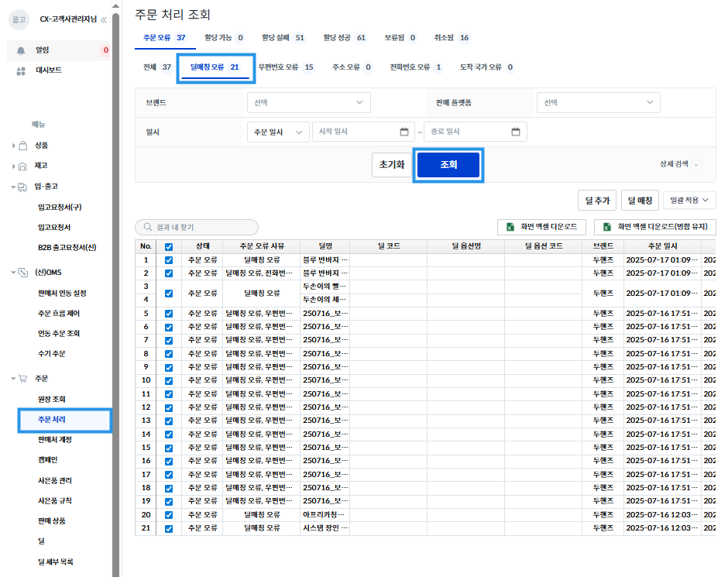
Task: Collapse sidebar using double chevron icon
Action: (x=104, y=19)
